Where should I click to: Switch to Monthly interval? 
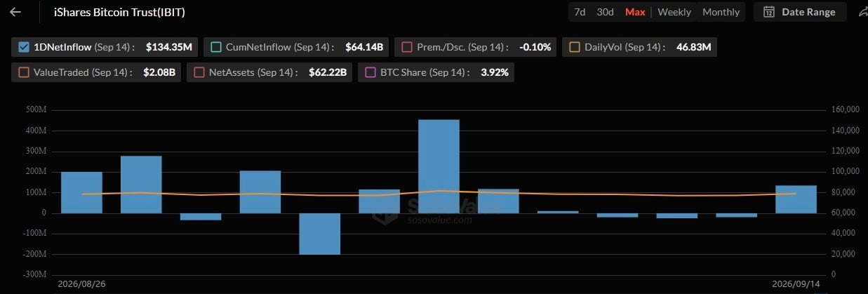pos(721,12)
